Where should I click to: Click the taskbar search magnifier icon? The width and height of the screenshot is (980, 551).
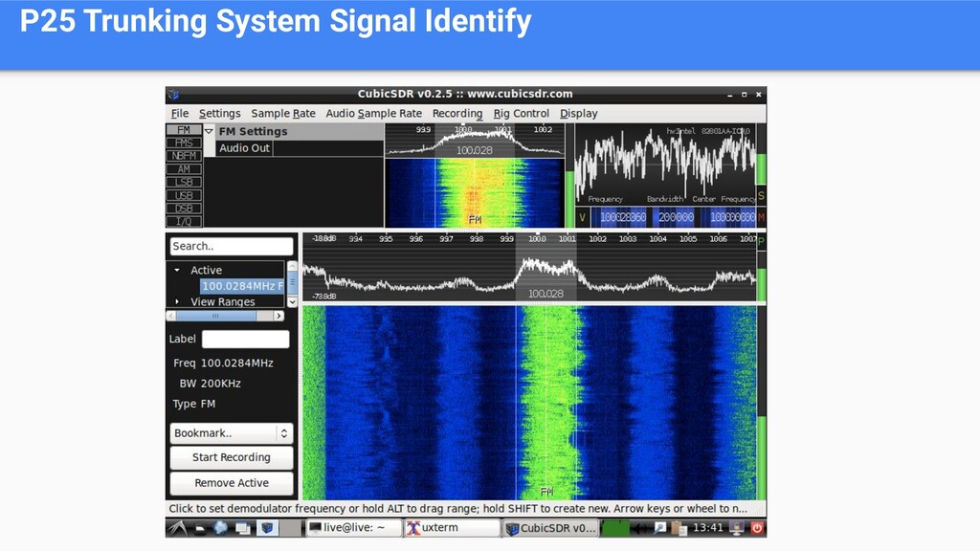(x=660, y=528)
